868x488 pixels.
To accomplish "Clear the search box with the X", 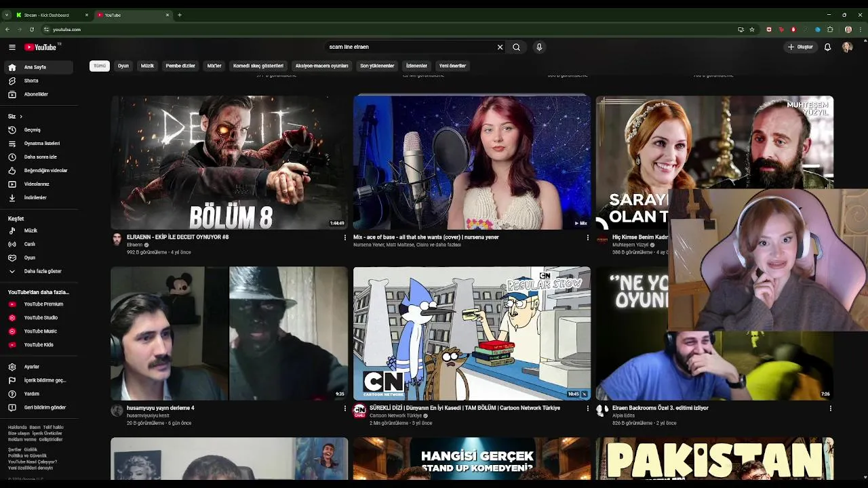I will [x=500, y=47].
